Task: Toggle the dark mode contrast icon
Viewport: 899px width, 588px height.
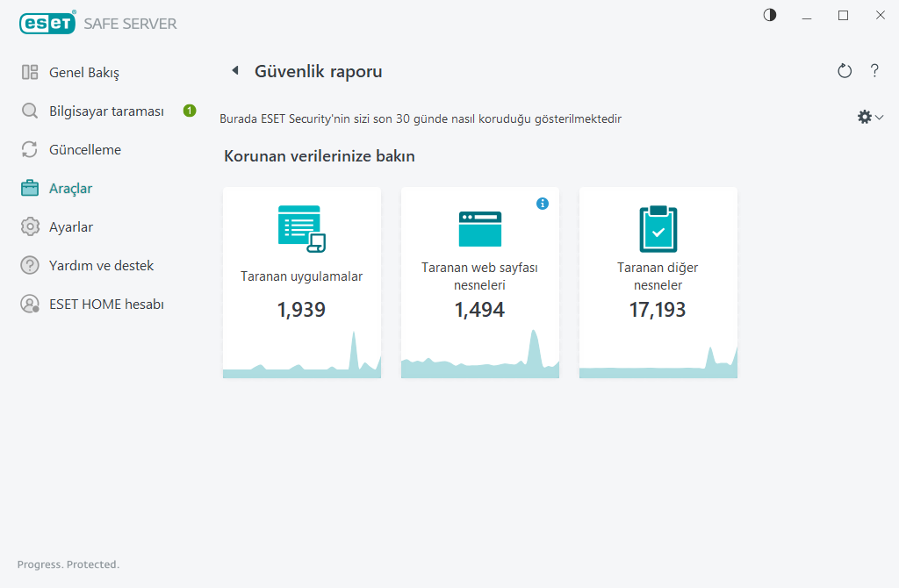Action: pos(769,15)
